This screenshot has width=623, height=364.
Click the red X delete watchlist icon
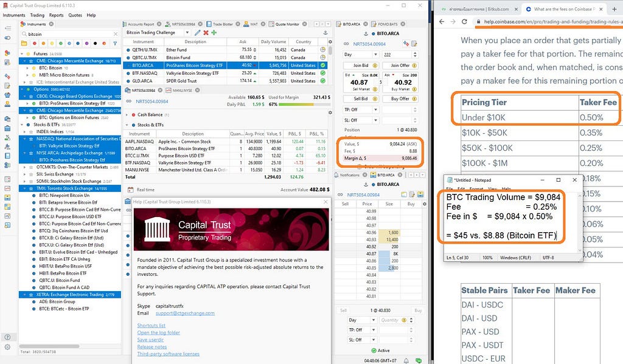[x=206, y=33]
